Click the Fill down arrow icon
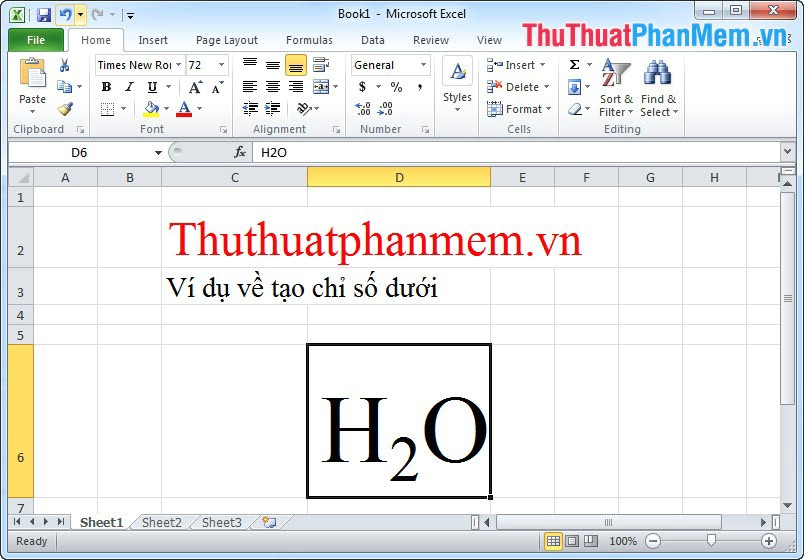This screenshot has height=560, width=804. pyautogui.click(x=574, y=87)
